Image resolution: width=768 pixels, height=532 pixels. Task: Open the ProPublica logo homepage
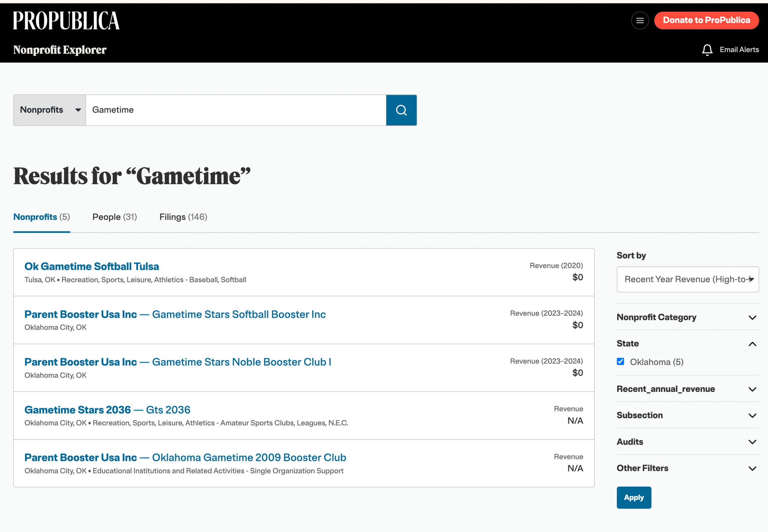(66, 20)
